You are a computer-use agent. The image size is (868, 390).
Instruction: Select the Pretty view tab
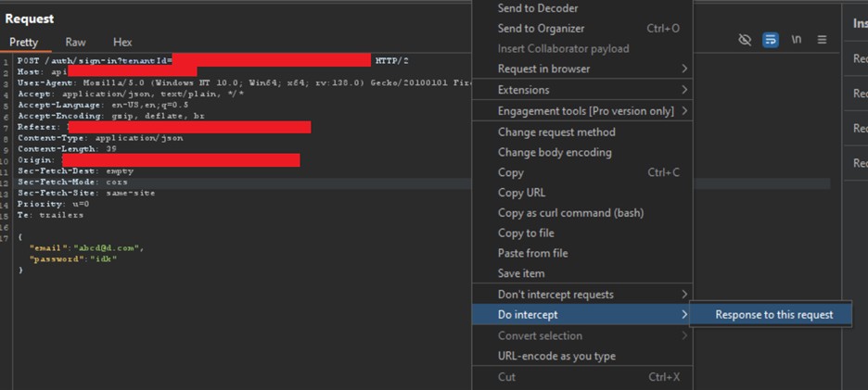click(x=24, y=43)
